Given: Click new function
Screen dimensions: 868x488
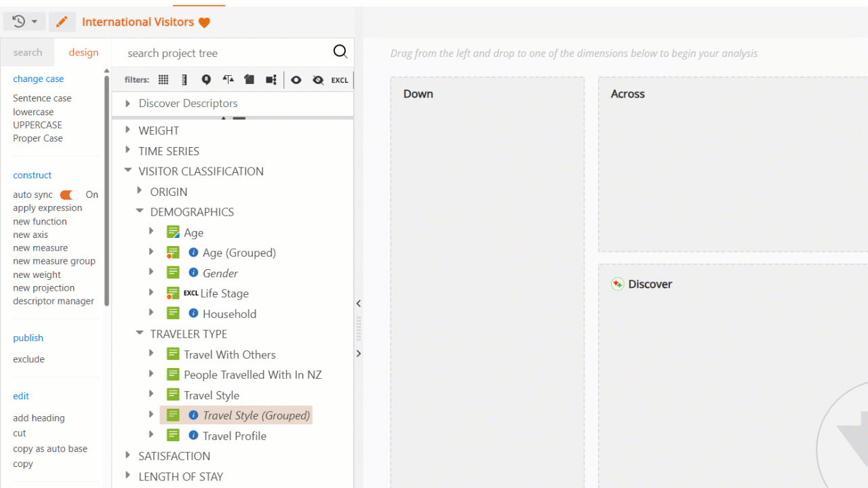Looking at the screenshot, I should 40,222.
